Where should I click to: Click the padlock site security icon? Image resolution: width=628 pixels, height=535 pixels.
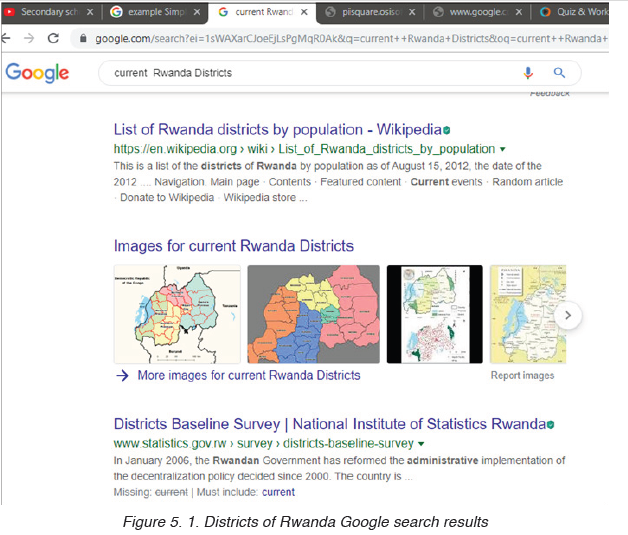click(83, 38)
